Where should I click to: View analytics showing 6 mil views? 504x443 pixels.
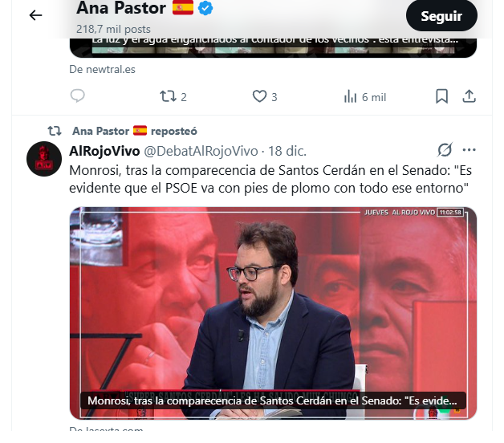365,97
